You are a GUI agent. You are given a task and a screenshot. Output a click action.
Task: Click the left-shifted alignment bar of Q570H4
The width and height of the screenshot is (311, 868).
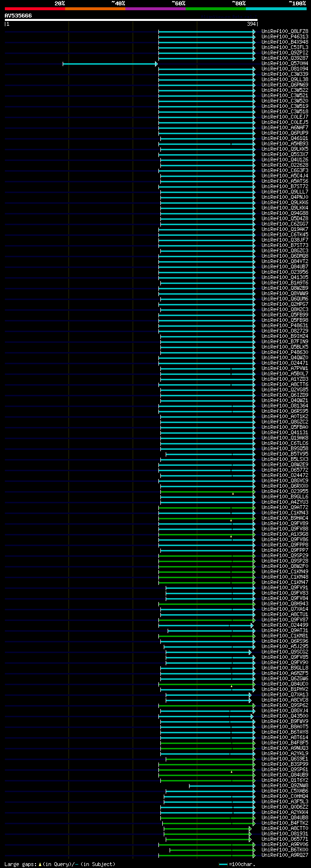click(110, 64)
